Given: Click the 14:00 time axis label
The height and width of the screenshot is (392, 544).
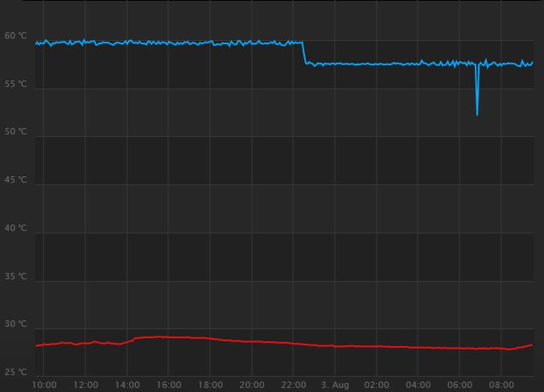Looking at the screenshot, I should pos(127,385).
